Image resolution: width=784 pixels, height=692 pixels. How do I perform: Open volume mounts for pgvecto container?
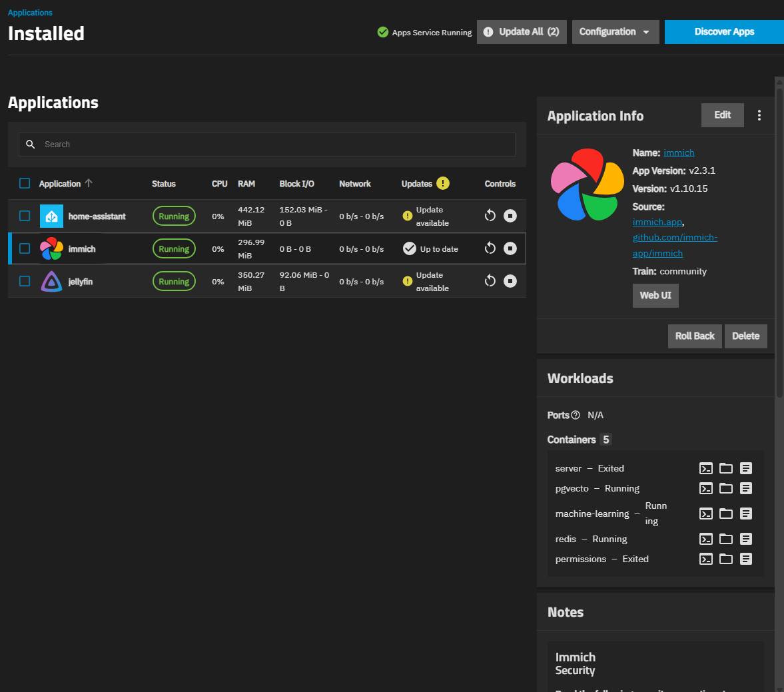(x=726, y=488)
